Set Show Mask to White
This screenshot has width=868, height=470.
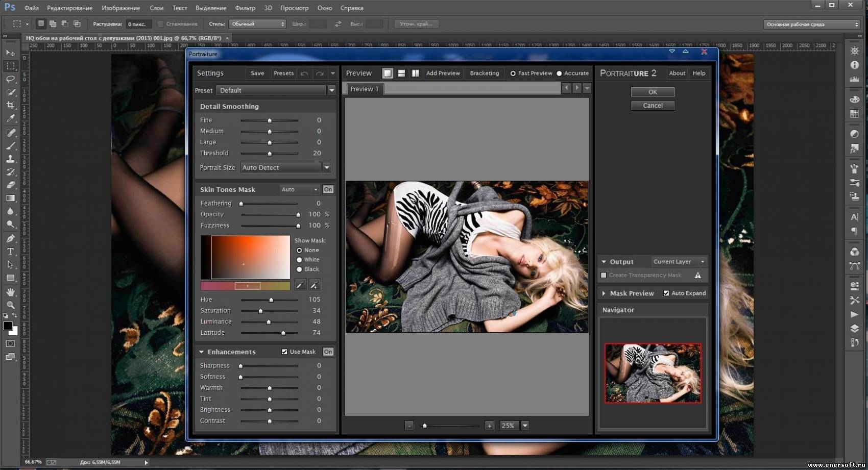[299, 260]
